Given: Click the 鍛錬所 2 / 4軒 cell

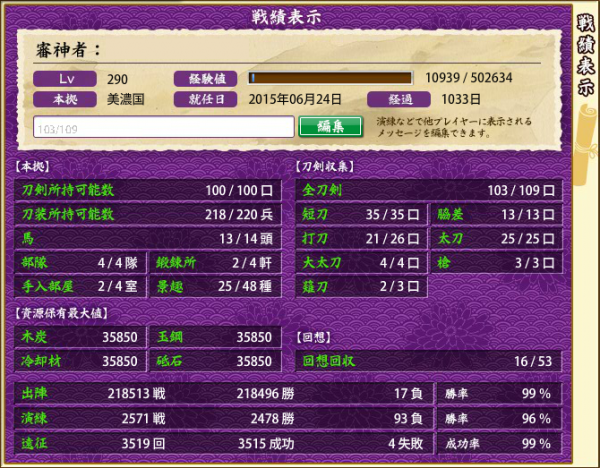Looking at the screenshot, I should coord(215,263).
